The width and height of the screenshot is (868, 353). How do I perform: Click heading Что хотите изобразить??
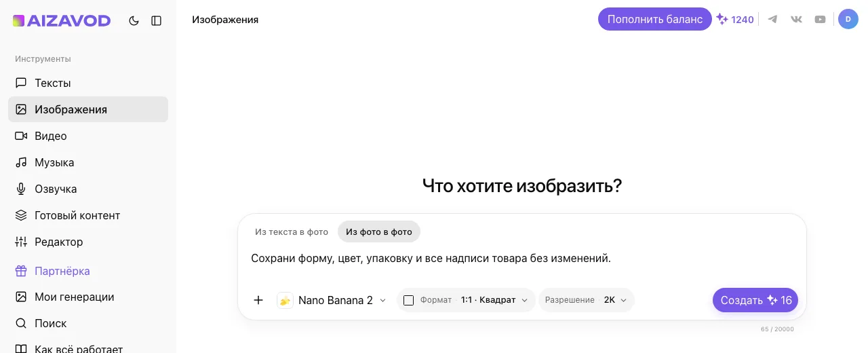(522, 185)
